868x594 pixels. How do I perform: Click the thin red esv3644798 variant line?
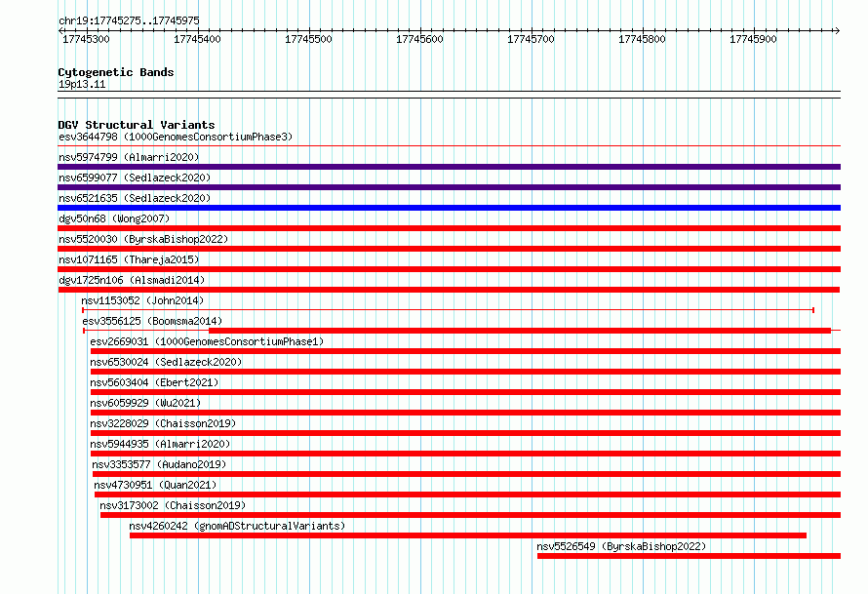[x=449, y=146]
